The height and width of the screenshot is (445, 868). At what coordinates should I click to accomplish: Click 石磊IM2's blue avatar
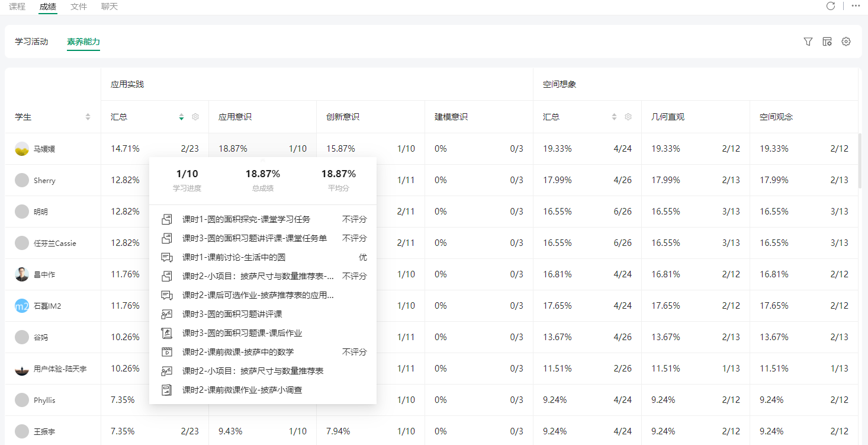(22, 306)
